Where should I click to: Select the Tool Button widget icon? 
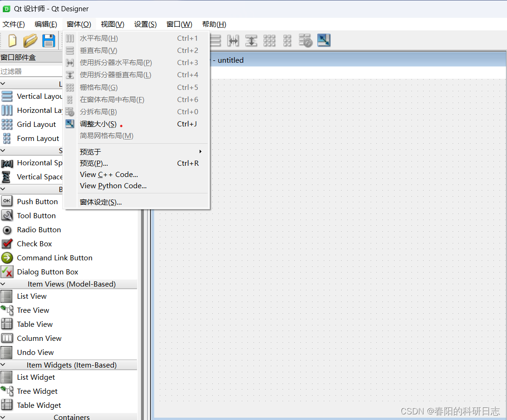coord(7,215)
